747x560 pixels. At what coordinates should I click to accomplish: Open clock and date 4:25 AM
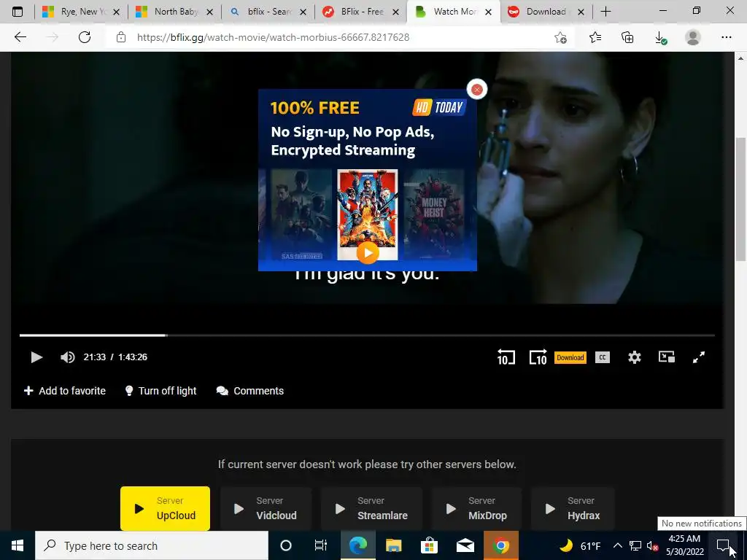click(684, 545)
